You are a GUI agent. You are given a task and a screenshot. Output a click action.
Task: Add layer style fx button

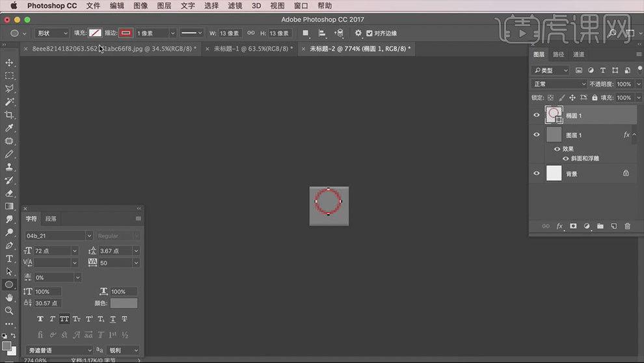point(559,226)
